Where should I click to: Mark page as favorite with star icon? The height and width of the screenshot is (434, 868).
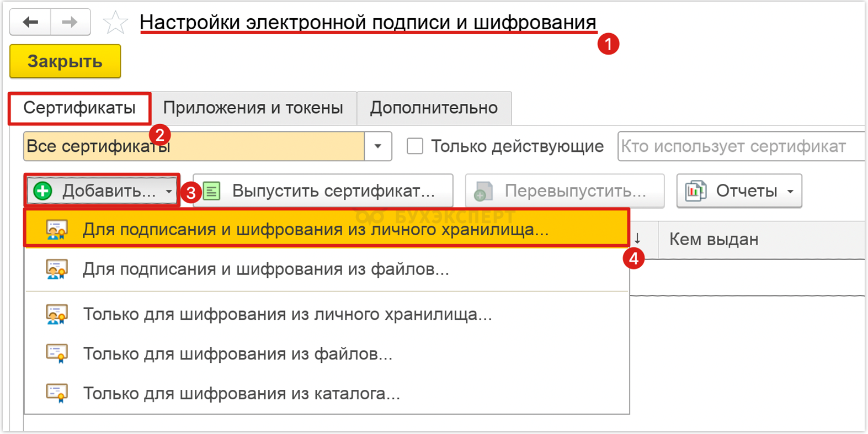[115, 23]
